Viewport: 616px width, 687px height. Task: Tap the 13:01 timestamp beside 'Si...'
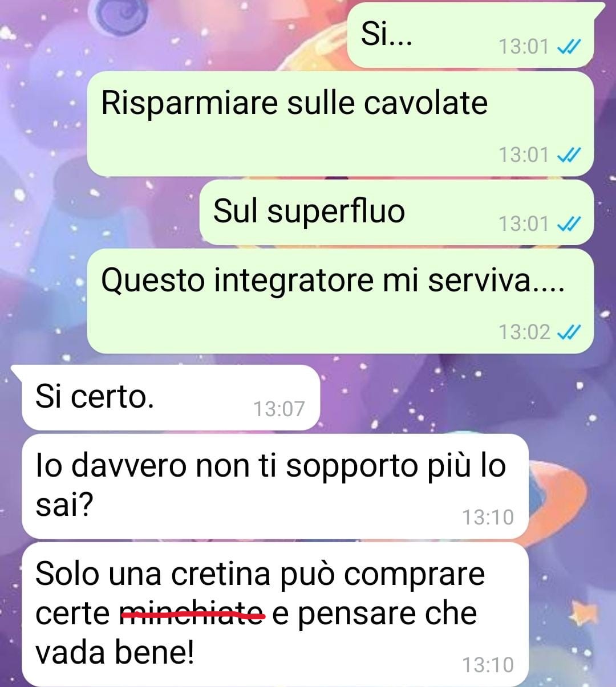pos(524,47)
